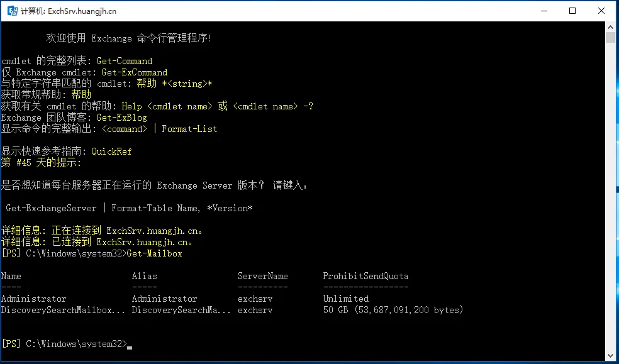
Task: Click the scroll down arrow
Action: 610,356
